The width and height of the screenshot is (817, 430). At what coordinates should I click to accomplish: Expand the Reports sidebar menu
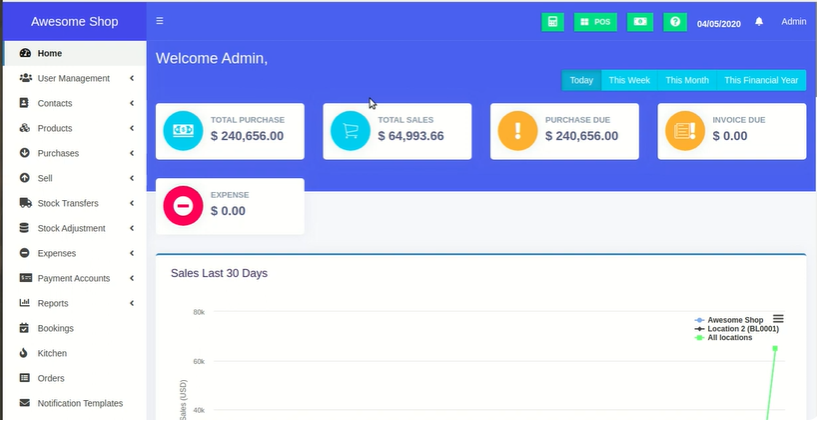pos(54,303)
